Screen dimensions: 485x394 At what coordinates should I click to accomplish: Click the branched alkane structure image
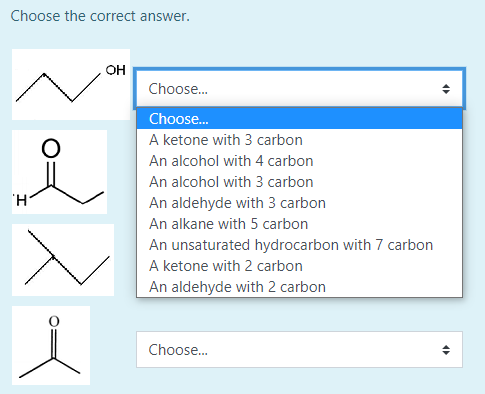63,260
